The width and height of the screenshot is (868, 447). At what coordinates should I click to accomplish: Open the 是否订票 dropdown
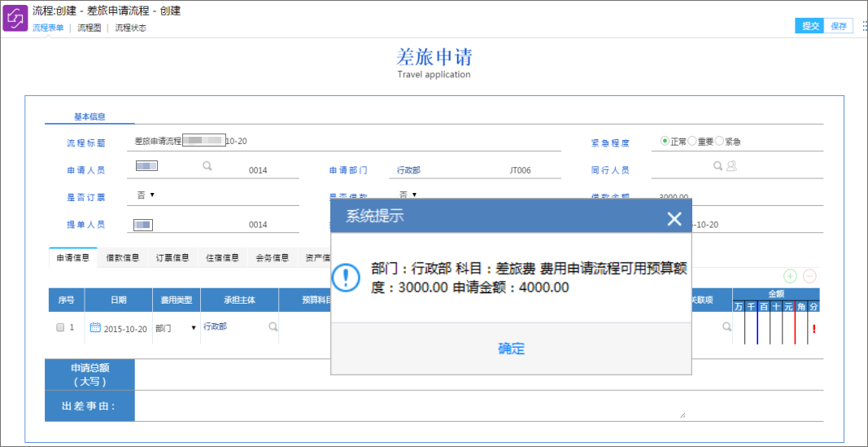146,195
